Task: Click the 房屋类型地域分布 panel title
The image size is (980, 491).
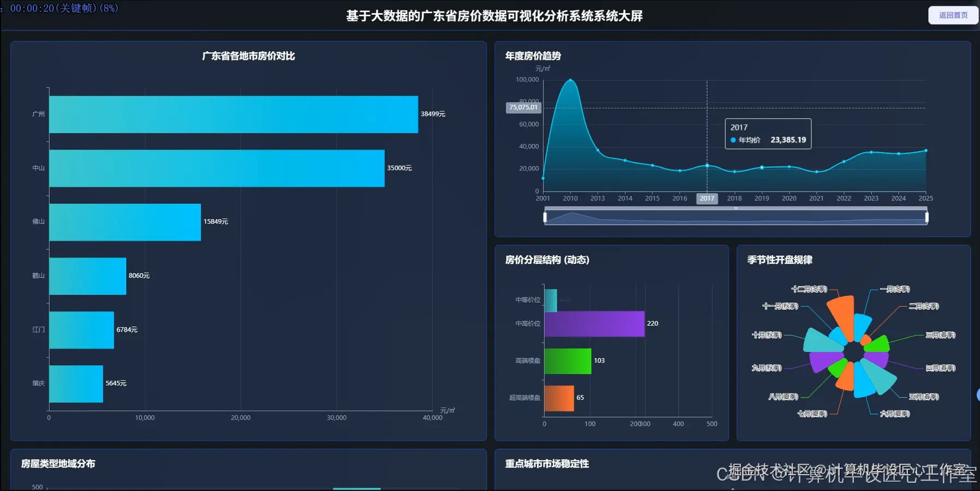Action: pos(58,464)
